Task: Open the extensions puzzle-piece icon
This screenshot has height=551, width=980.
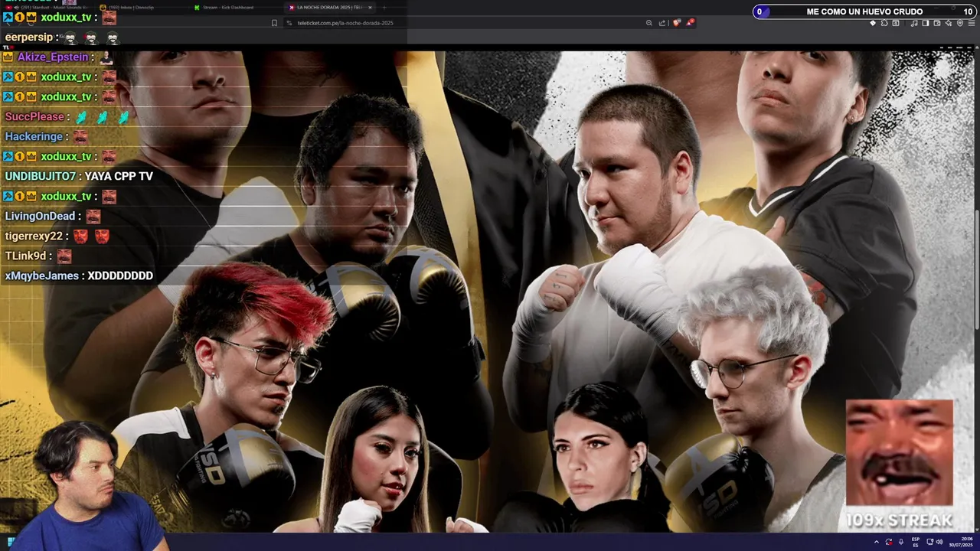Action: tap(884, 23)
